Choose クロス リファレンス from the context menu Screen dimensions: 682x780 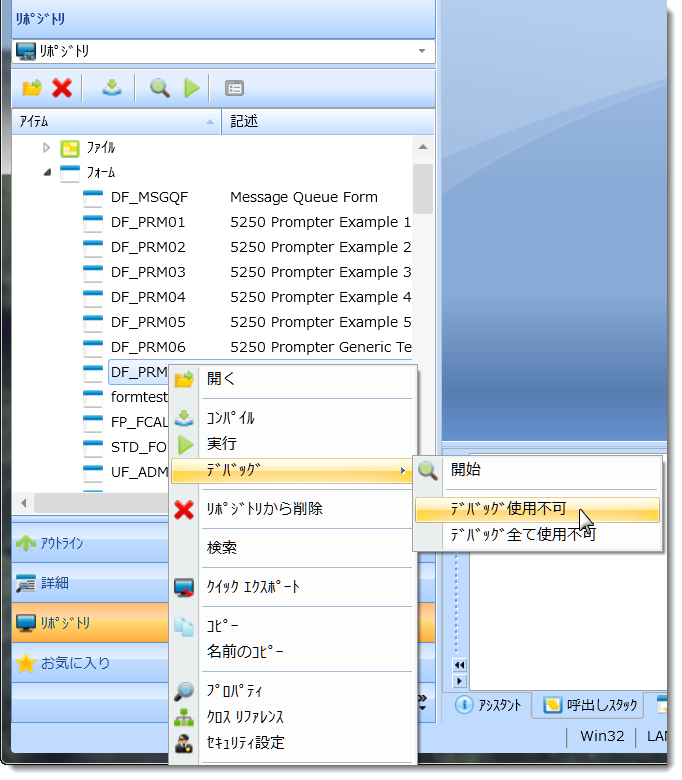coord(293,717)
